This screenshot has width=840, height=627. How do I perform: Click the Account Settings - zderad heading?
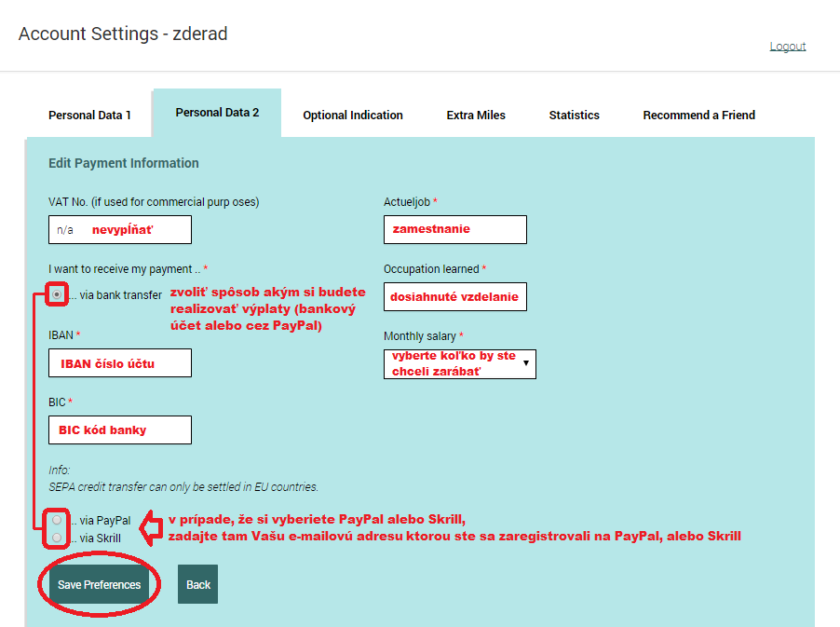[x=123, y=34]
